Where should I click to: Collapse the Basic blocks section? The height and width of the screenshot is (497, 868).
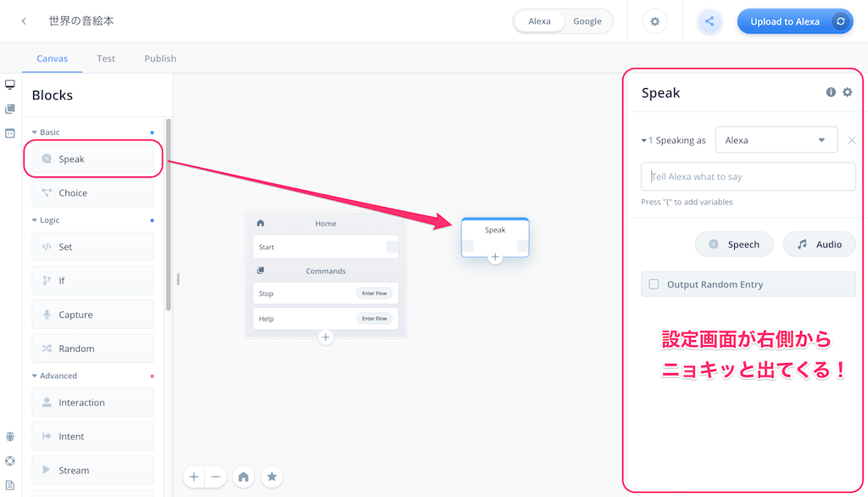(x=34, y=132)
